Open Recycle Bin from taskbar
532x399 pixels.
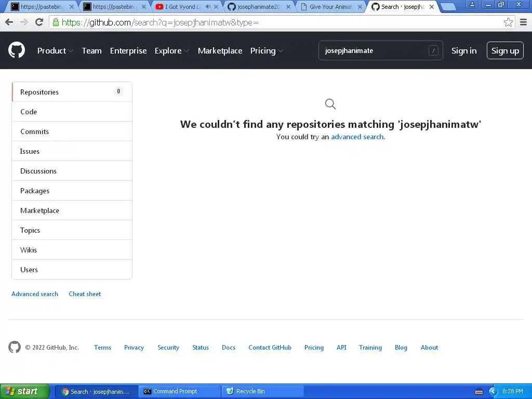262,392
